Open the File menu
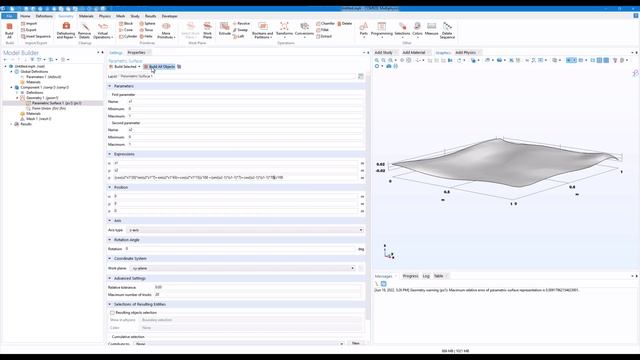This screenshot has height=360, width=640. click(9, 16)
